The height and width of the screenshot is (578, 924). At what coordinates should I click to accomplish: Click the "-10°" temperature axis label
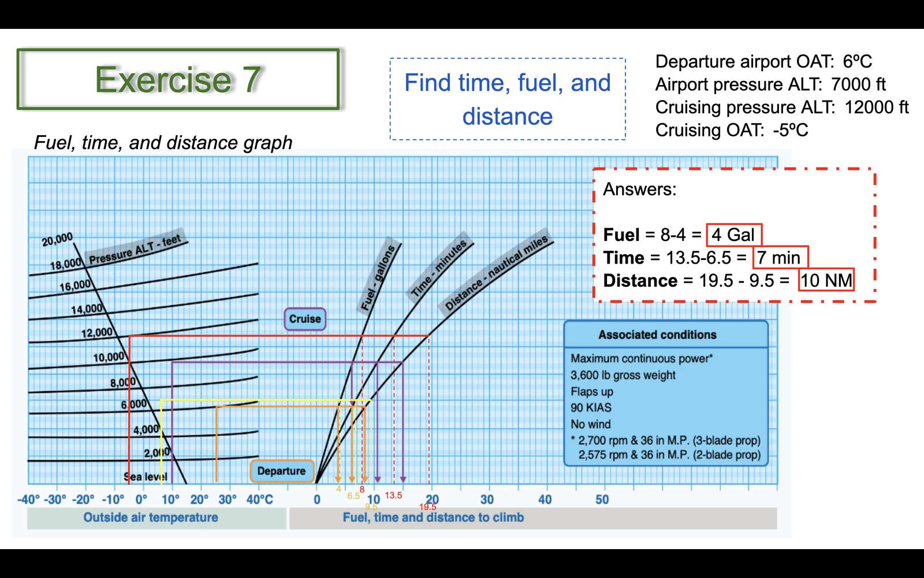(x=113, y=499)
